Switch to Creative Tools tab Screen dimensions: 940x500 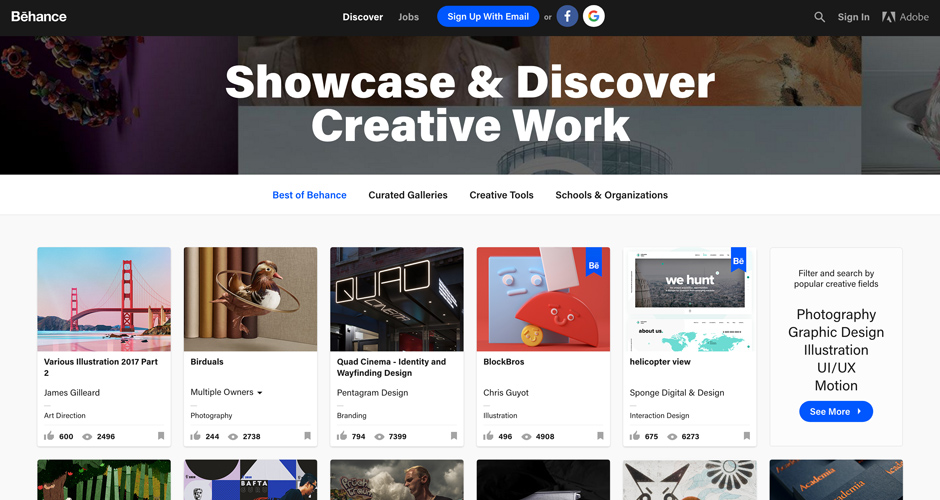click(x=501, y=195)
